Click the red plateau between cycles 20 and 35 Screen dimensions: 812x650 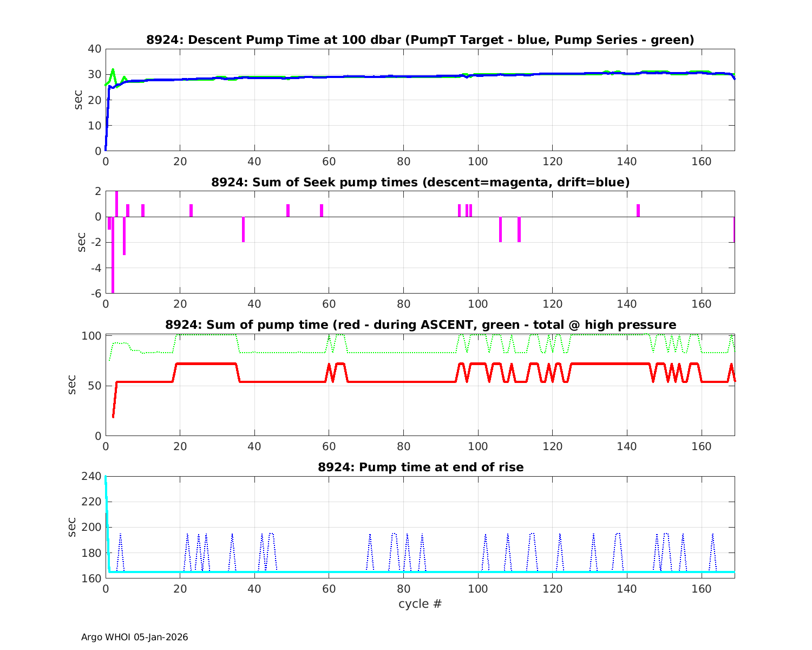[206, 363]
